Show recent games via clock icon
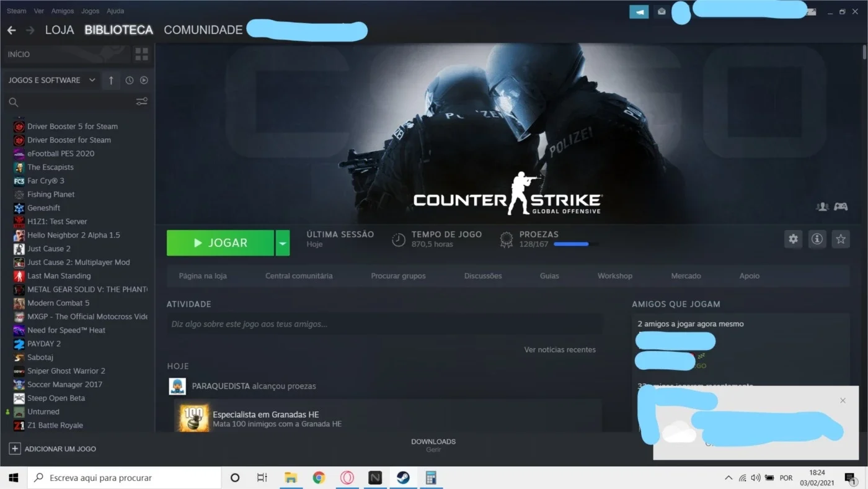Image resolution: width=868 pixels, height=489 pixels. click(130, 80)
